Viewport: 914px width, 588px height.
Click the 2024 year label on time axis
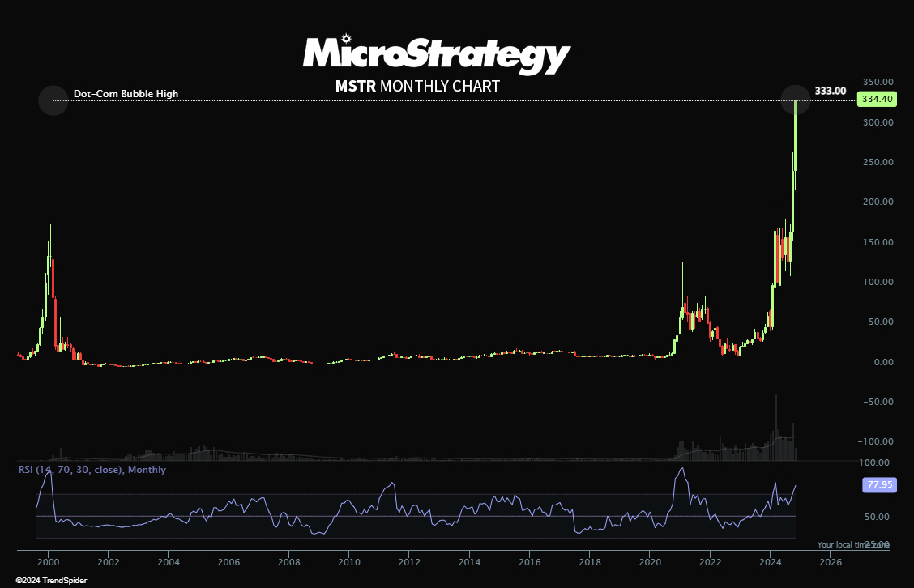(x=770, y=562)
